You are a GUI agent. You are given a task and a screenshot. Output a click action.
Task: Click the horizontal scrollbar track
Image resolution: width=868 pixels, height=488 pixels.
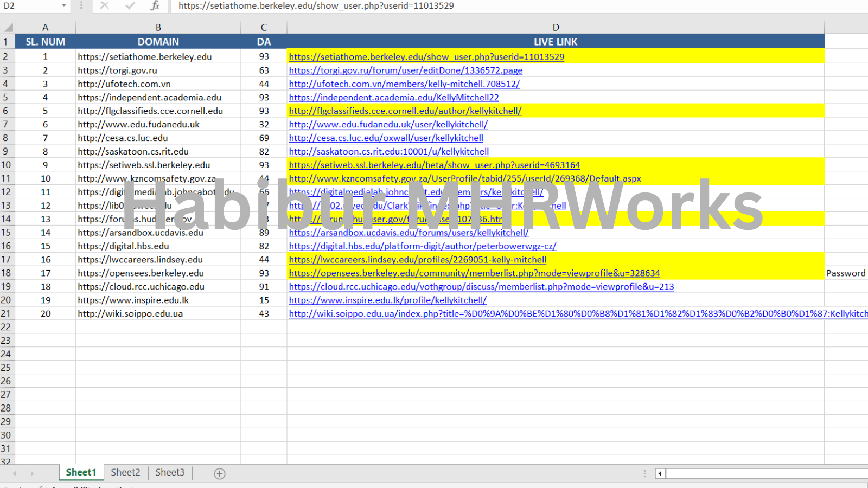pos(759,473)
